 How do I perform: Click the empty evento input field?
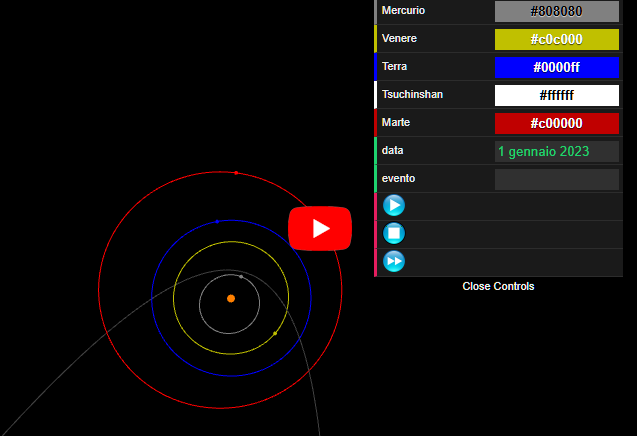pyautogui.click(x=557, y=179)
